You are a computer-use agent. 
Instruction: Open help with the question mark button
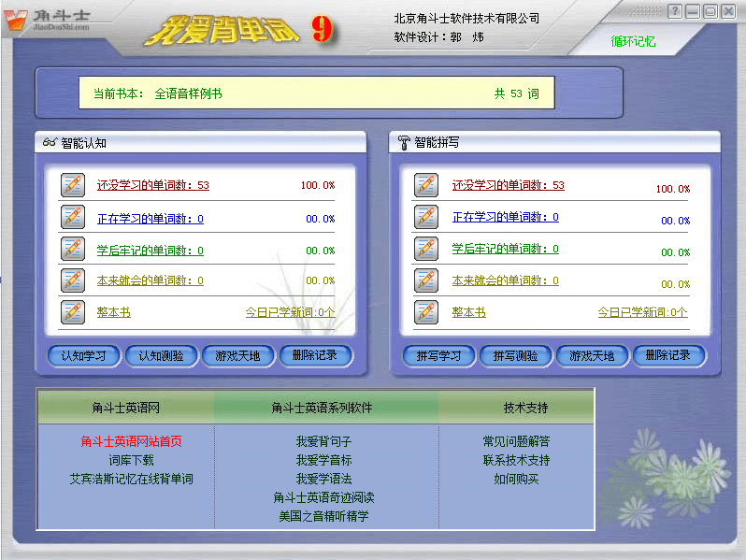[x=675, y=11]
